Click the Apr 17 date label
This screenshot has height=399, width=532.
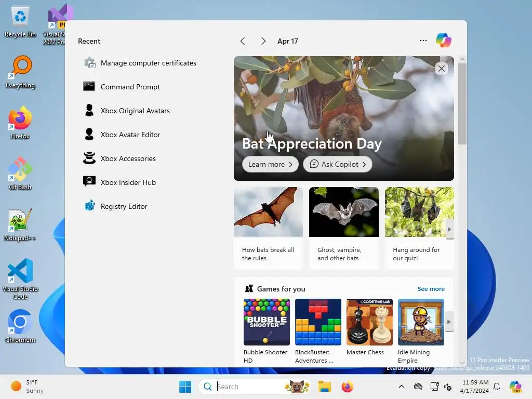click(x=287, y=41)
